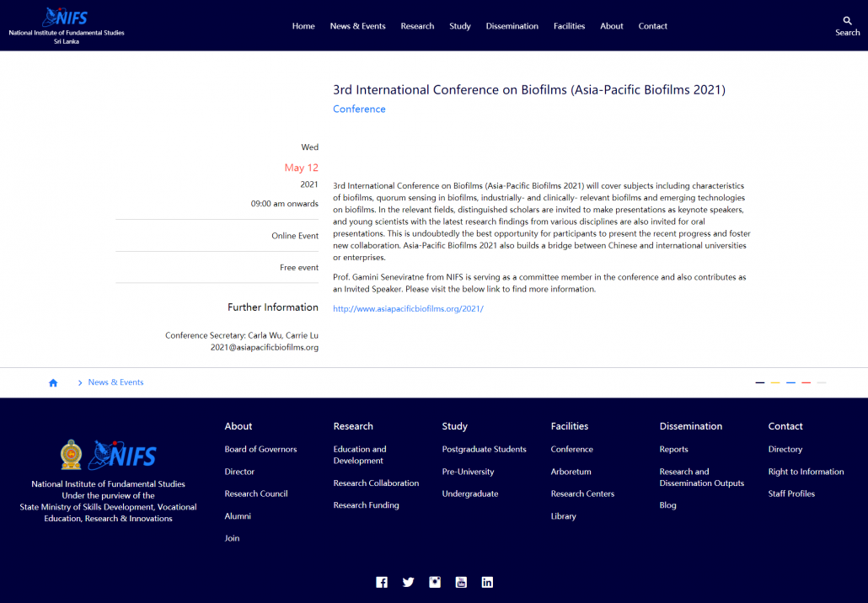This screenshot has height=603, width=868.
Task: Click footer Research column heading
Action: pyautogui.click(x=353, y=426)
